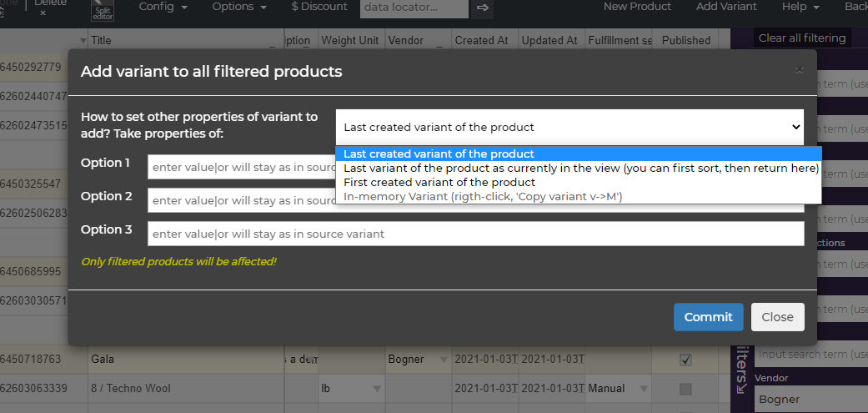
Task: Click the Option 3 input field
Action: tap(475, 234)
